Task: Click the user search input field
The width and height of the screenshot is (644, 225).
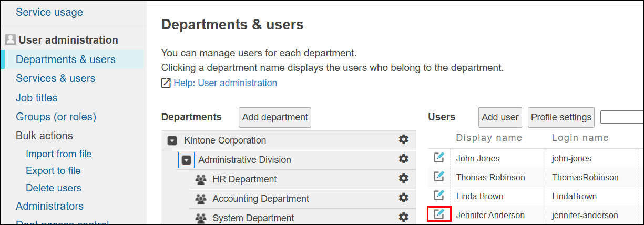Action: [622, 117]
